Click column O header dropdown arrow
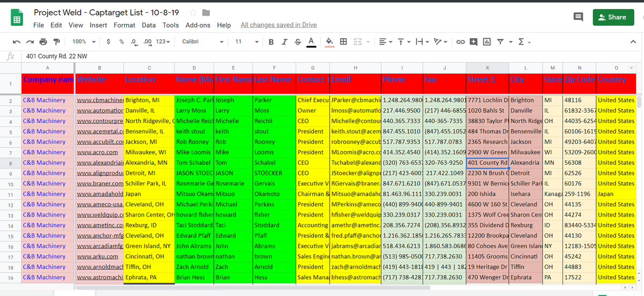Screen dimensions: 644x296 coord(631,68)
